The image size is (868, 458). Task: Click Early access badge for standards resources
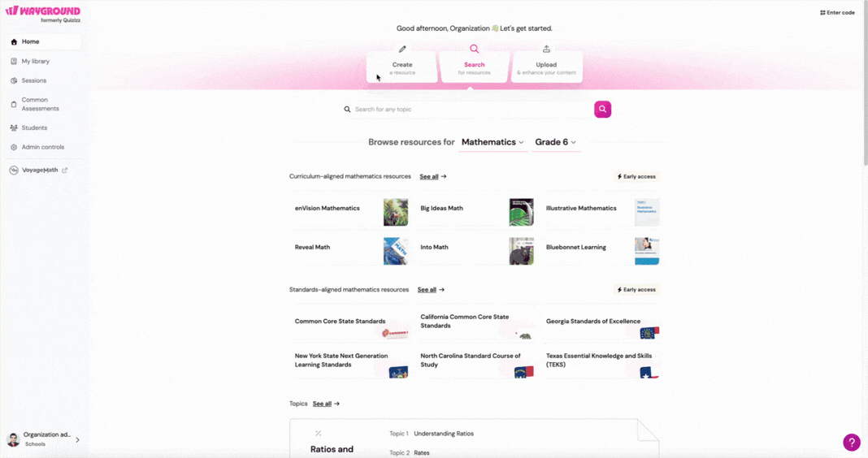(x=636, y=290)
